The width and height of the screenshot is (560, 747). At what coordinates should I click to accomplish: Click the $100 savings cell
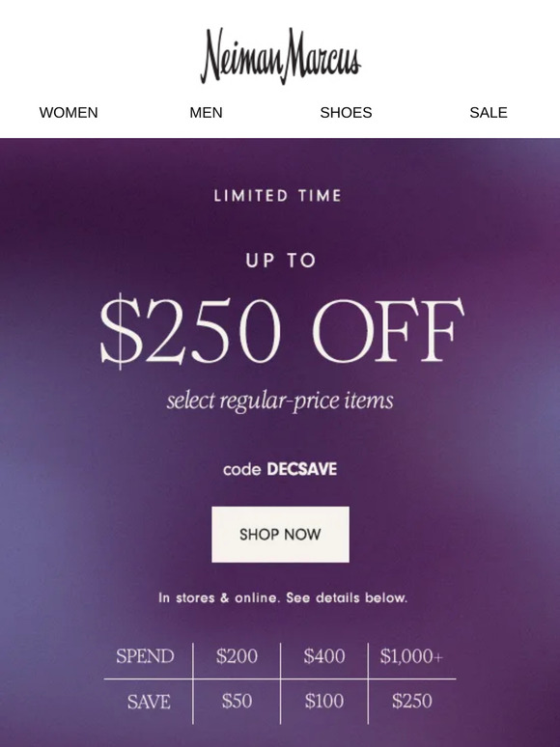tap(324, 701)
